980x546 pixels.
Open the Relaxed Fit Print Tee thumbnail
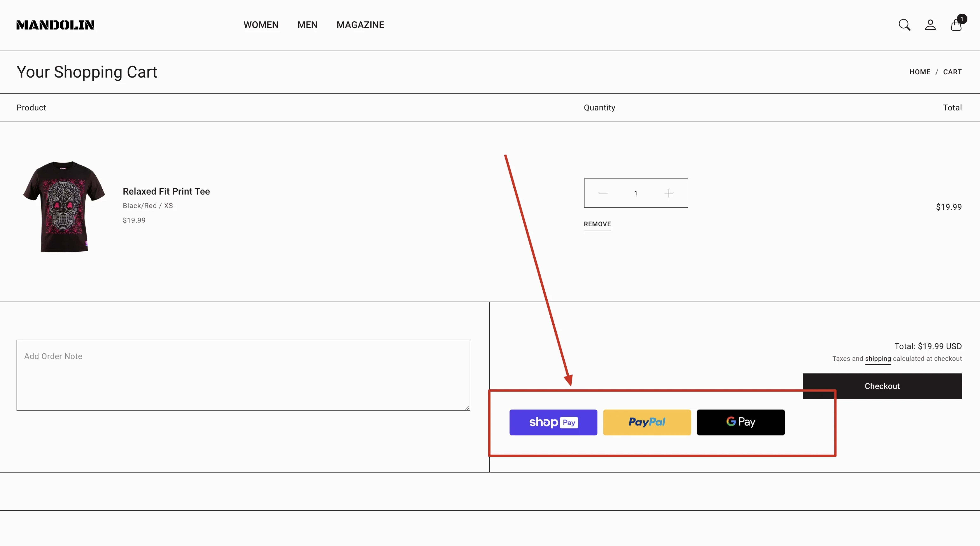coord(64,206)
